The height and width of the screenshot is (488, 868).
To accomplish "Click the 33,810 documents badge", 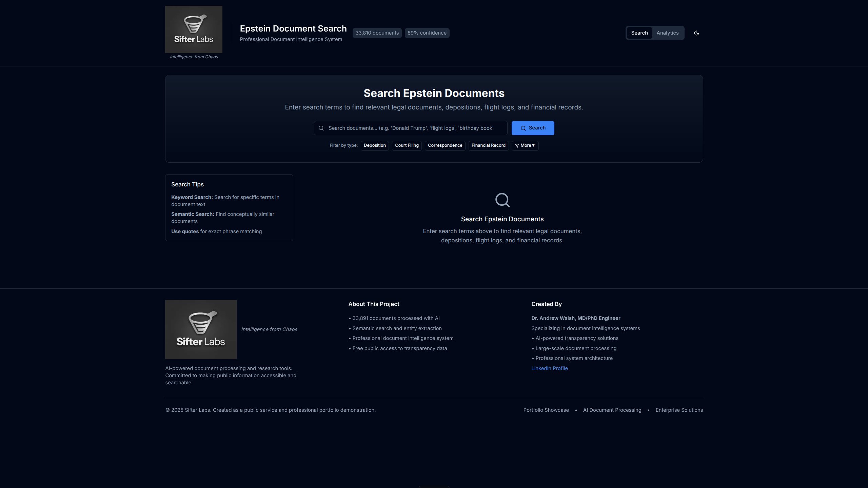I will coord(377,33).
